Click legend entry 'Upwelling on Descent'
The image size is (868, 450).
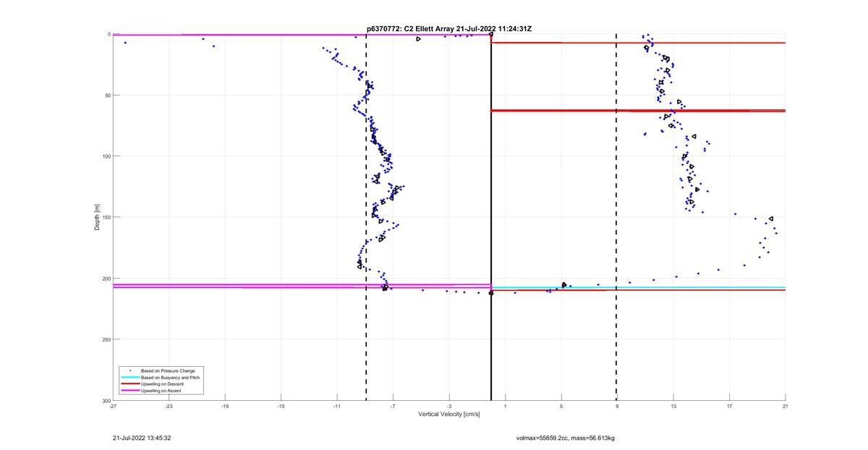click(x=163, y=384)
